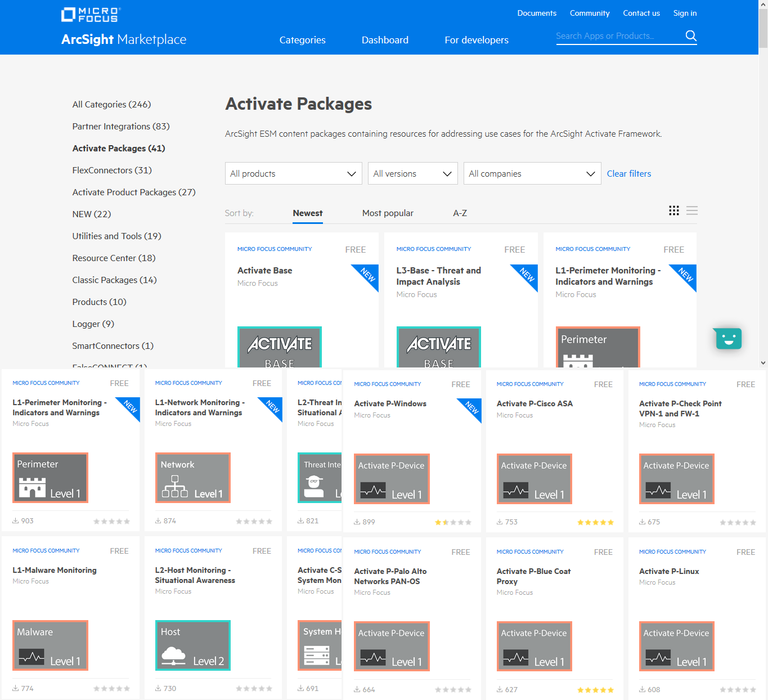Click star rating of Activate P-Windows
768x700 pixels.
[x=453, y=522]
